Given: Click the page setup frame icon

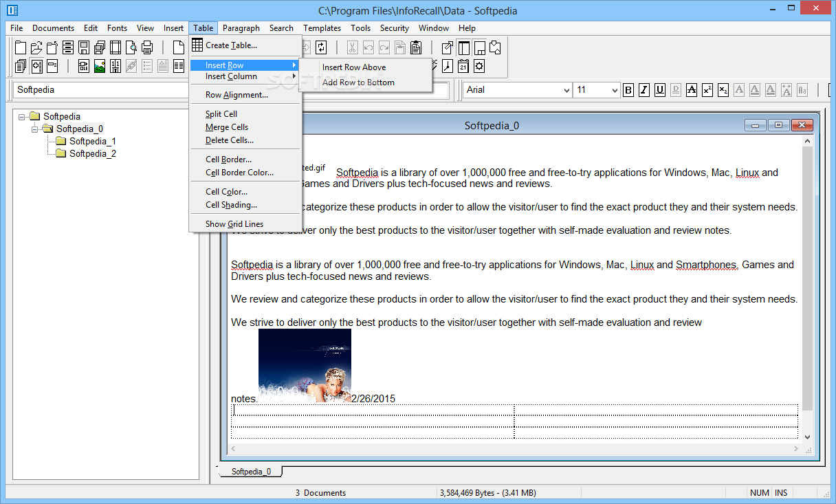Looking at the screenshot, I should pos(115,47).
